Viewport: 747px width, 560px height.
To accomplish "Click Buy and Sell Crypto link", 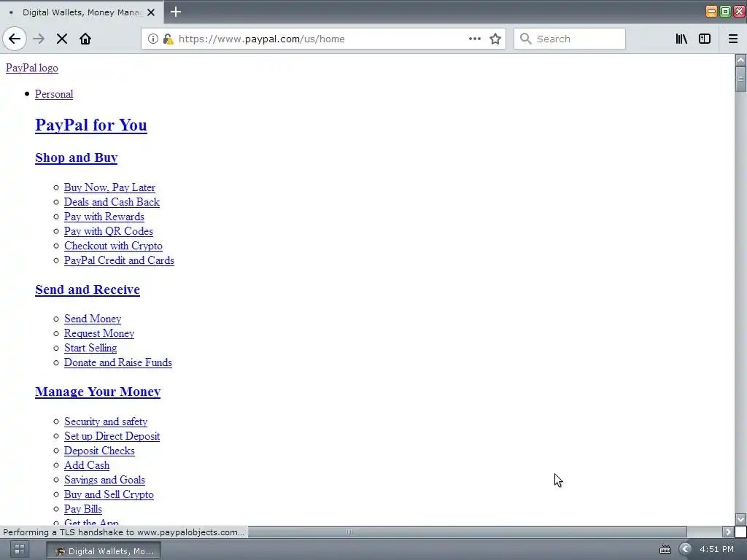I will [x=109, y=495].
